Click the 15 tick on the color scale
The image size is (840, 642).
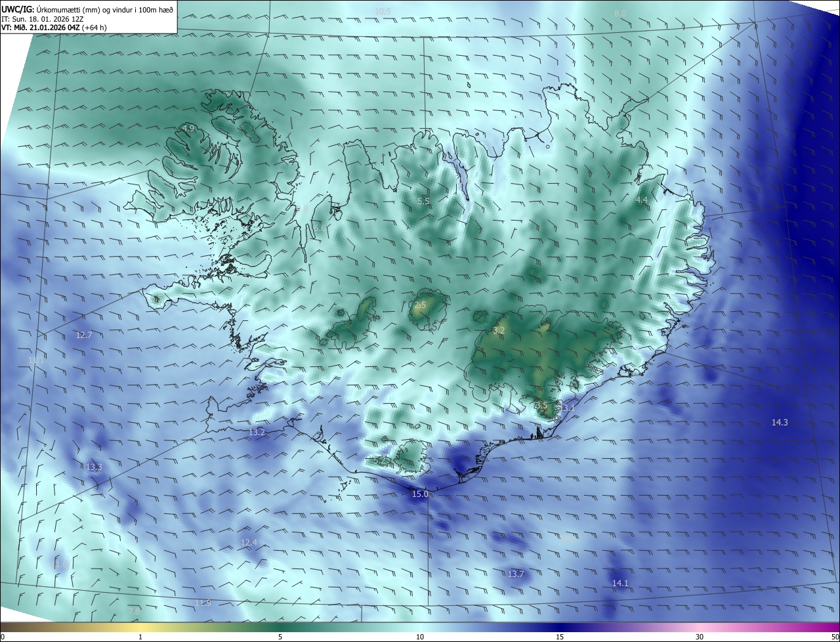click(x=560, y=637)
